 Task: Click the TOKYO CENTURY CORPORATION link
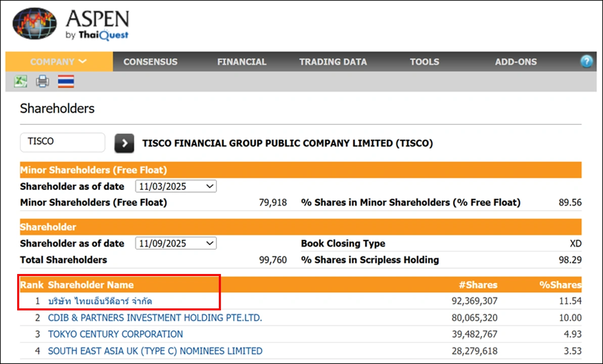pos(115,334)
